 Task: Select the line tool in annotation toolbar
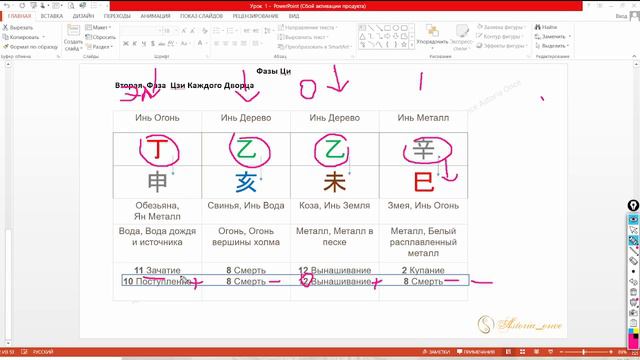[633, 251]
